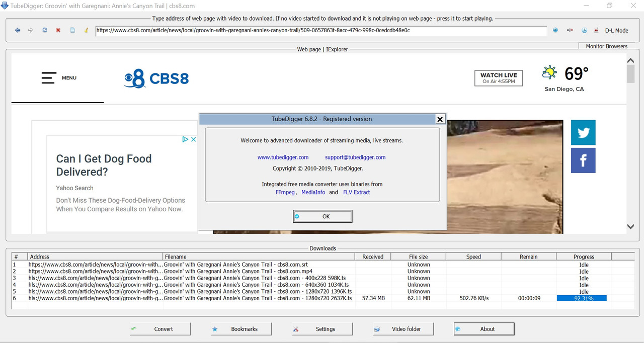The width and height of the screenshot is (644, 343).
Task: Click the 92.31% progress bar
Action: [x=582, y=298]
